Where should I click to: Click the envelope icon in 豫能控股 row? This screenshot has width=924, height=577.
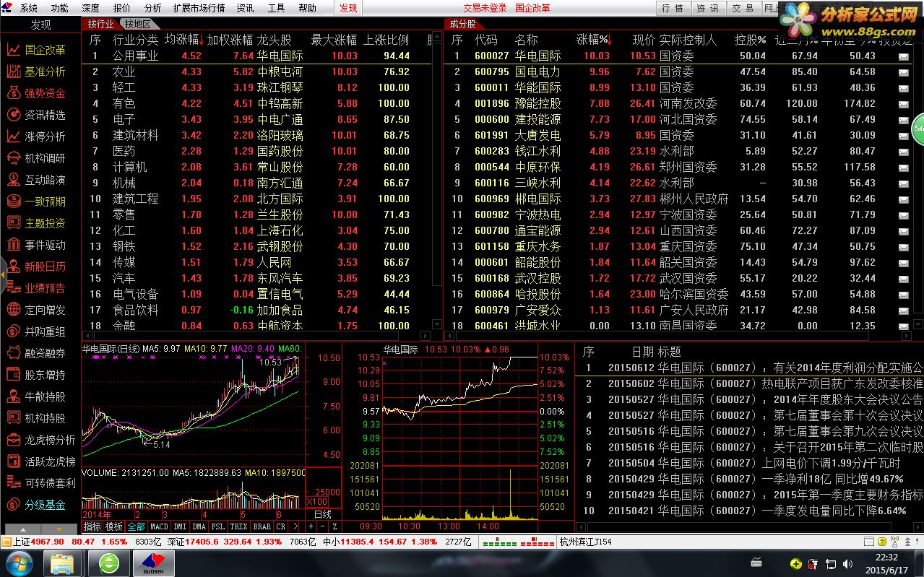903,104
